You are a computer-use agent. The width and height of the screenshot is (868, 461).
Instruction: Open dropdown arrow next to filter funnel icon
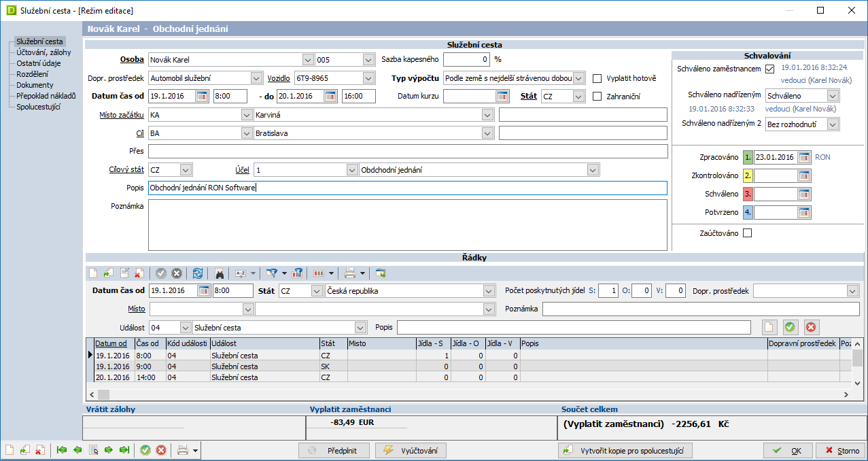[x=284, y=273]
